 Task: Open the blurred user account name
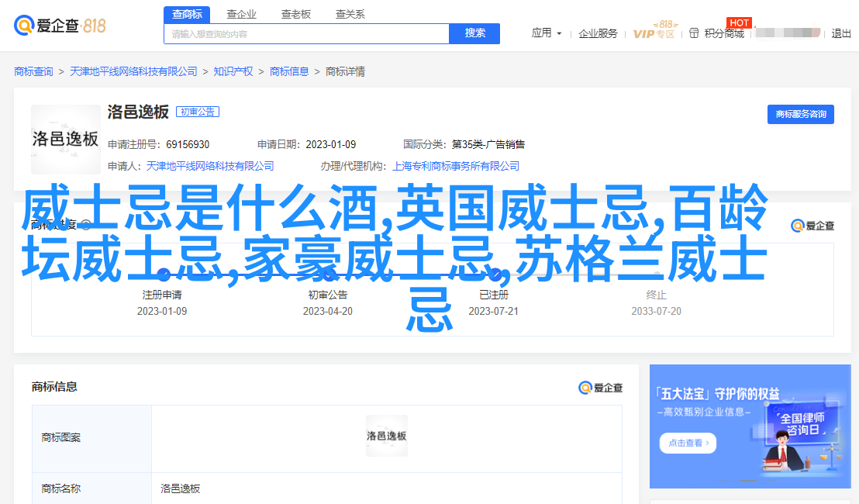coord(788,33)
